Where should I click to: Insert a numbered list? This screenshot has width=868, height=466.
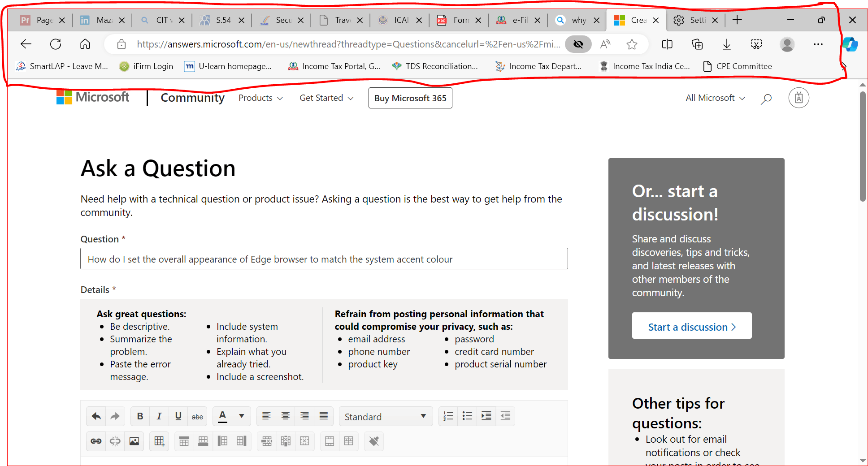[x=448, y=416]
